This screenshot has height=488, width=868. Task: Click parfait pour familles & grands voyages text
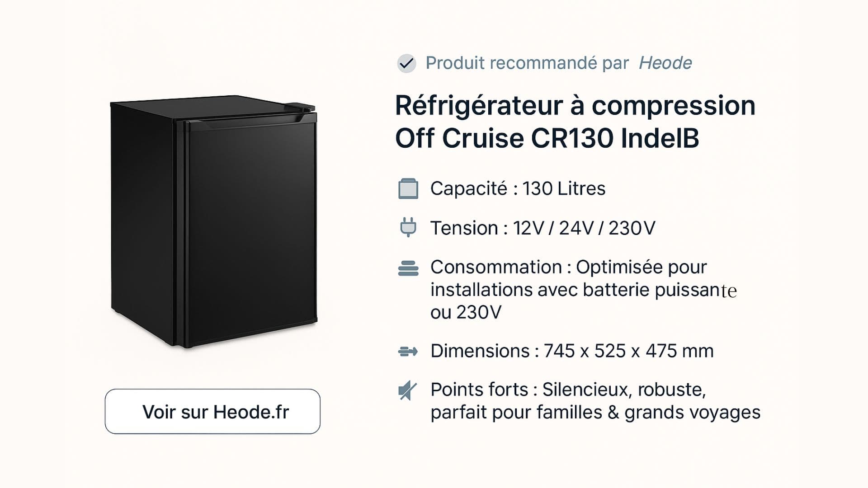(x=595, y=413)
